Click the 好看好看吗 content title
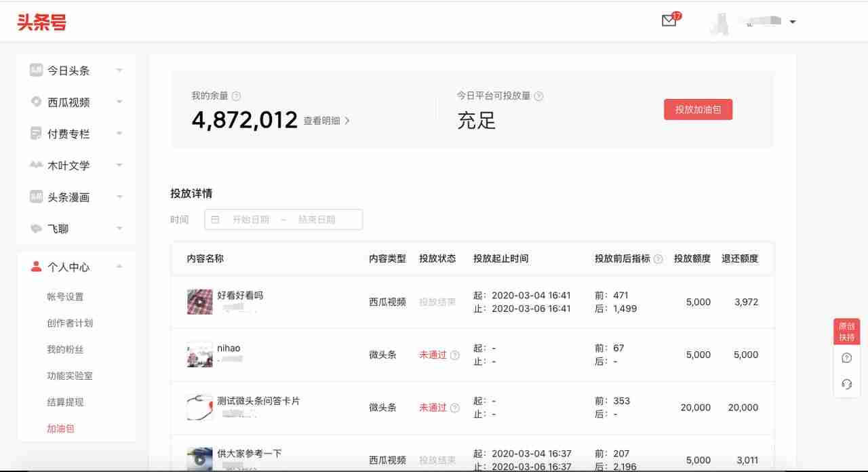Screen dimensions: 868x472 [x=240, y=296]
